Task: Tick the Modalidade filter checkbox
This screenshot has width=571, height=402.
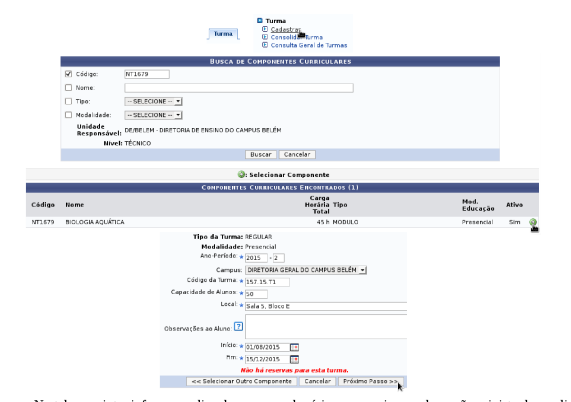Action: point(68,115)
